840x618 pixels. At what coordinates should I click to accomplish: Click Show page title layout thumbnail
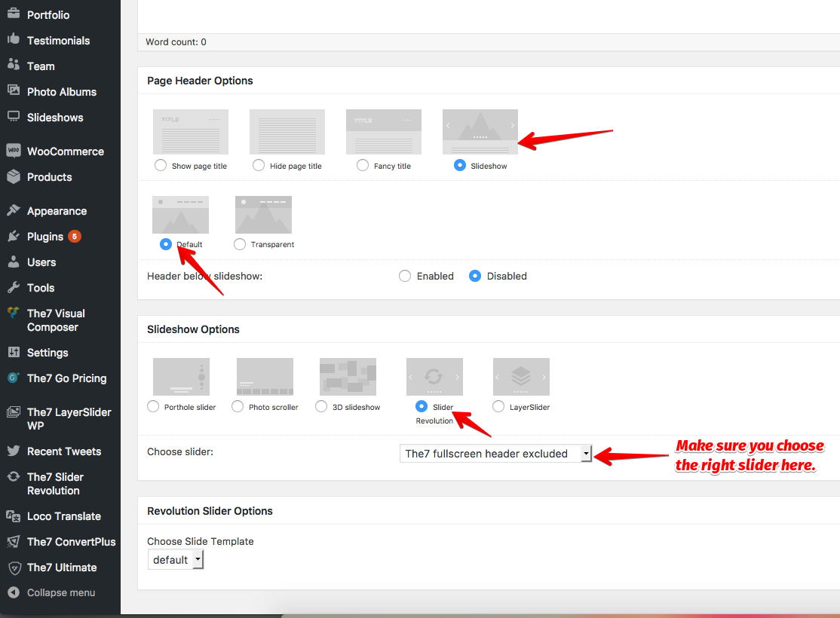(191, 132)
